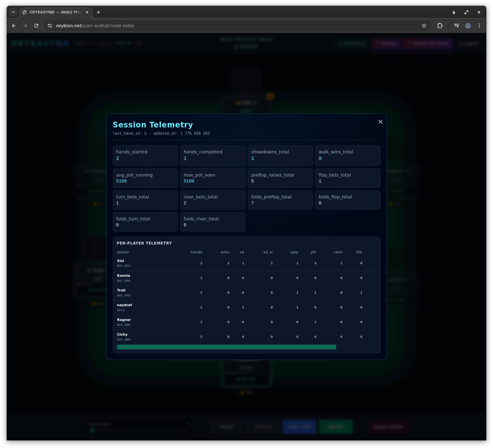The width and height of the screenshot is (493, 448).
Task: Click the address bar URL
Action: [95, 26]
